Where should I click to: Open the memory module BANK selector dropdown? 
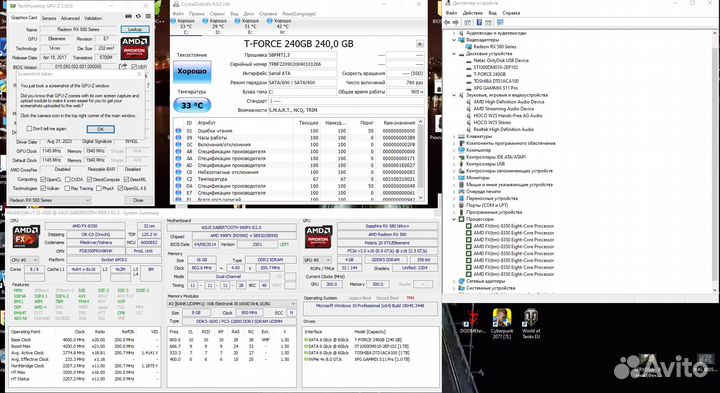[x=232, y=303]
